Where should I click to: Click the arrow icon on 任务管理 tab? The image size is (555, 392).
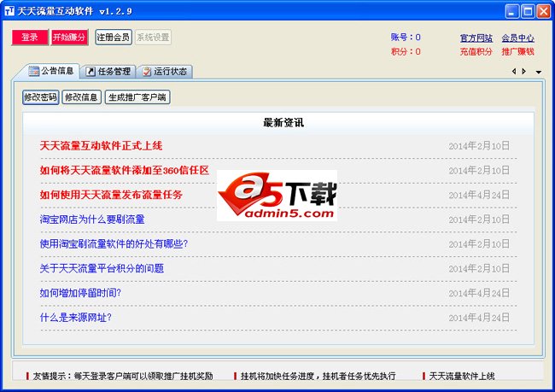tap(91, 72)
